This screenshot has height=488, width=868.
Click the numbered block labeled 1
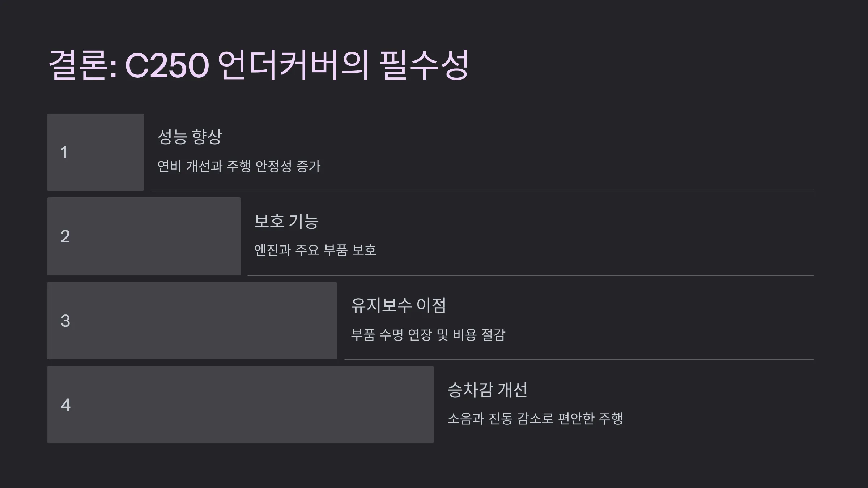point(95,152)
